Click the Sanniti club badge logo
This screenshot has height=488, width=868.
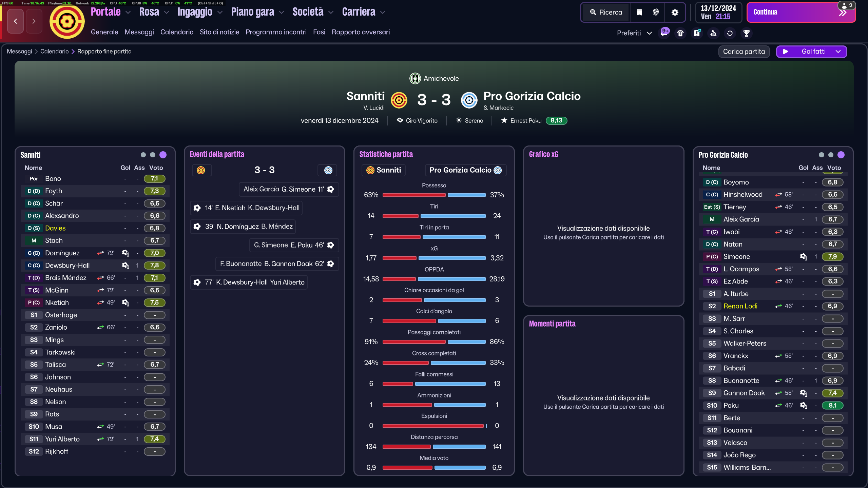(x=67, y=22)
